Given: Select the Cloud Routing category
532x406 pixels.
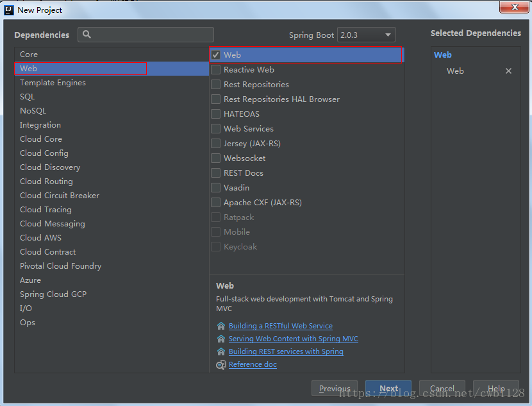Looking at the screenshot, I should 112,182.
